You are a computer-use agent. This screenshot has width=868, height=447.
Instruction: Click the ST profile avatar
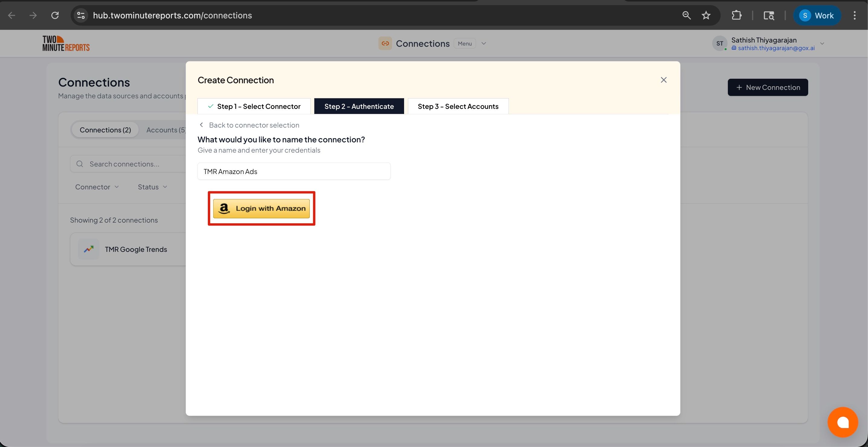pos(719,43)
